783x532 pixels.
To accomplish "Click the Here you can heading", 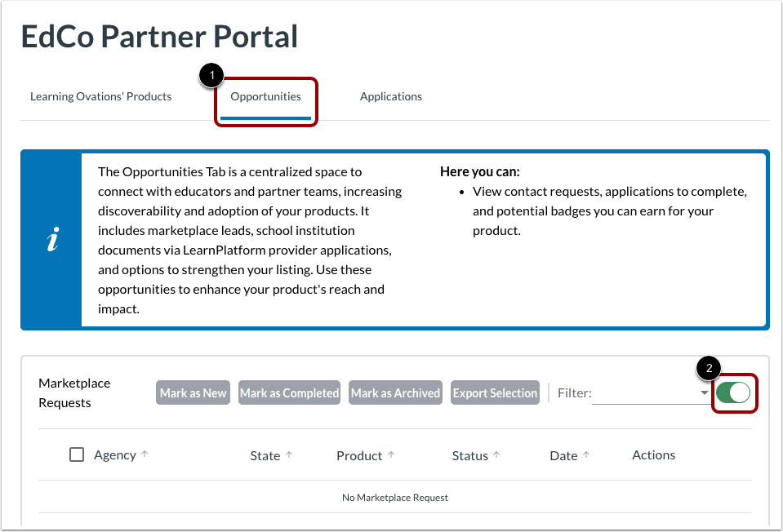I will point(480,171).
